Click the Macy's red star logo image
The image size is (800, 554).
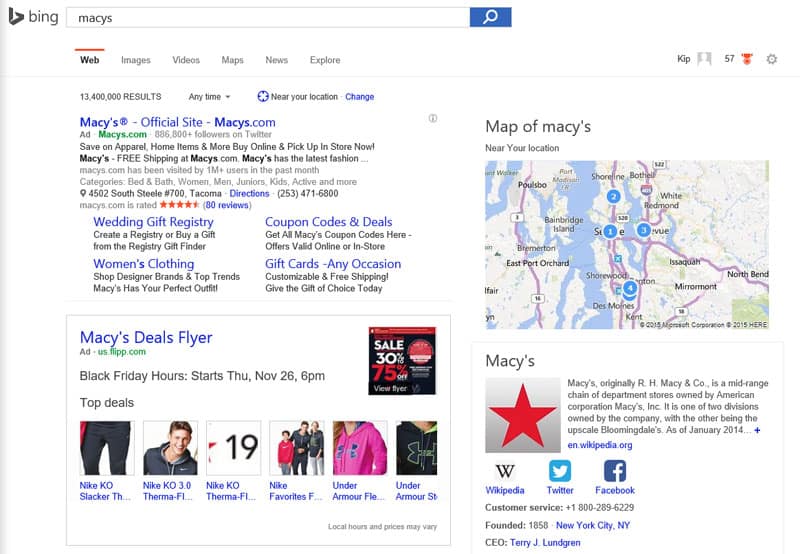[x=522, y=415]
